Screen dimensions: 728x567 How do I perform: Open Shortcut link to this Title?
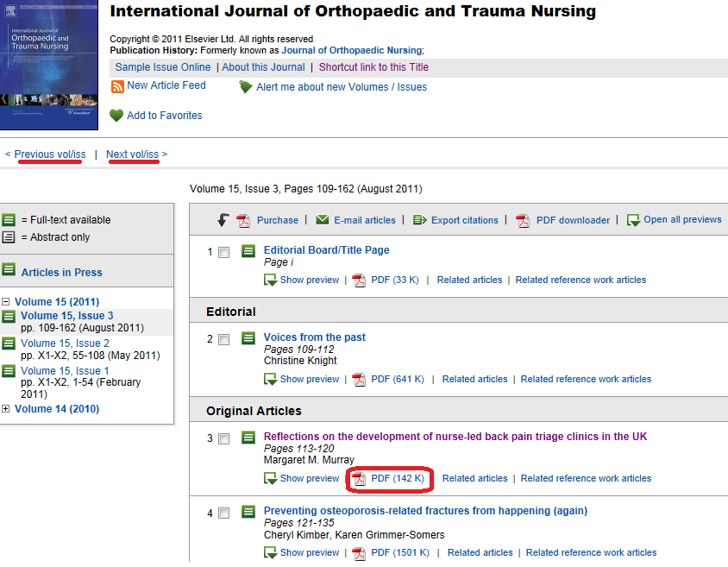373,67
